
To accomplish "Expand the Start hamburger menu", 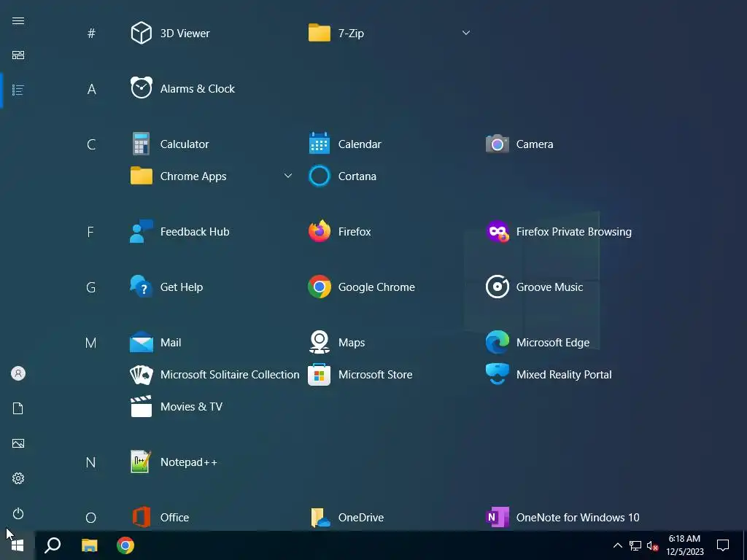I will [x=18, y=20].
